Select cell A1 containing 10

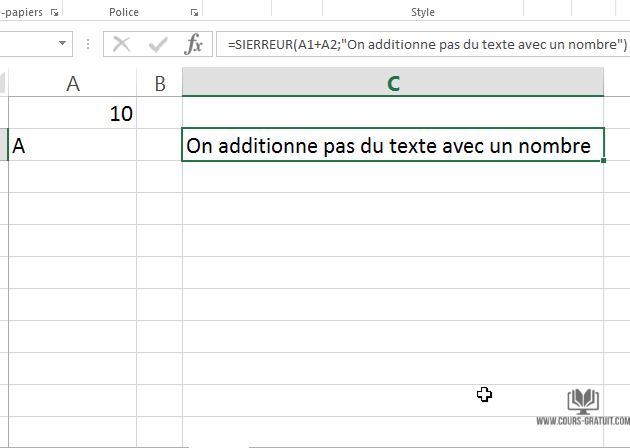72,114
